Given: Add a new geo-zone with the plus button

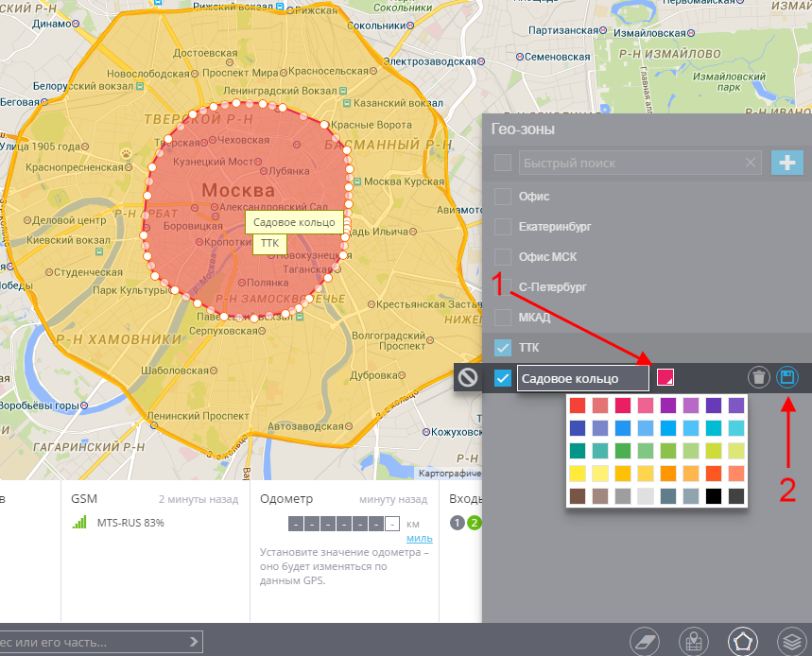Looking at the screenshot, I should pos(786,163).
